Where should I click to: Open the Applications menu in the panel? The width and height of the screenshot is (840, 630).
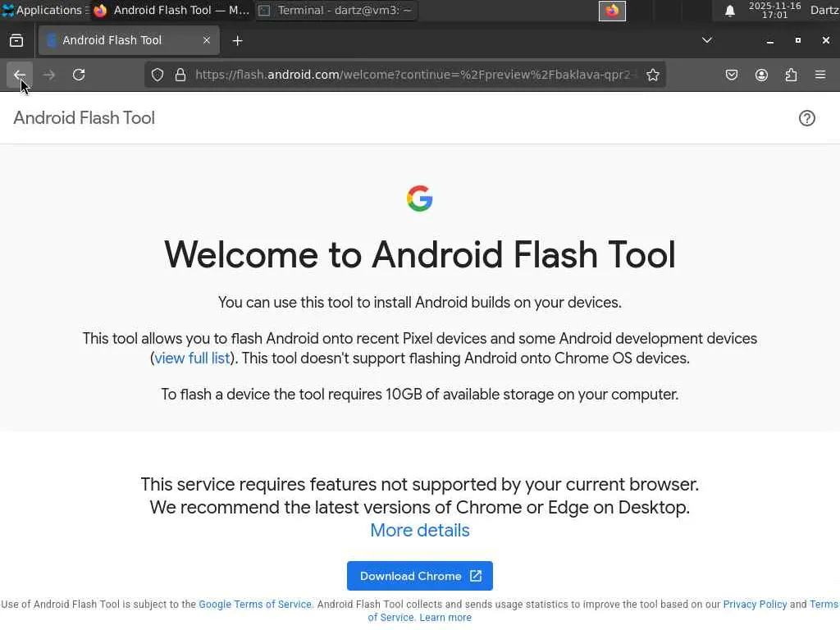point(43,11)
